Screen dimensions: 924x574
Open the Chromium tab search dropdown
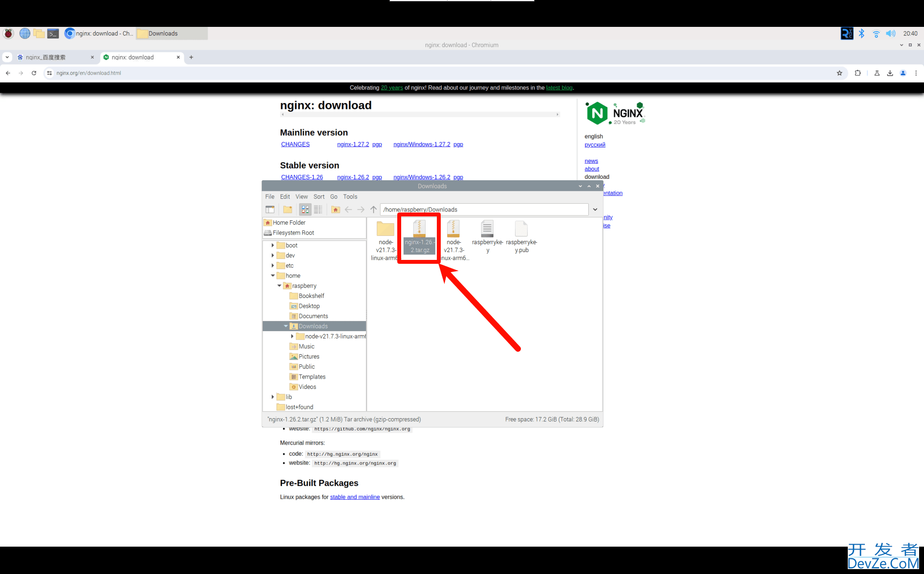click(x=7, y=57)
